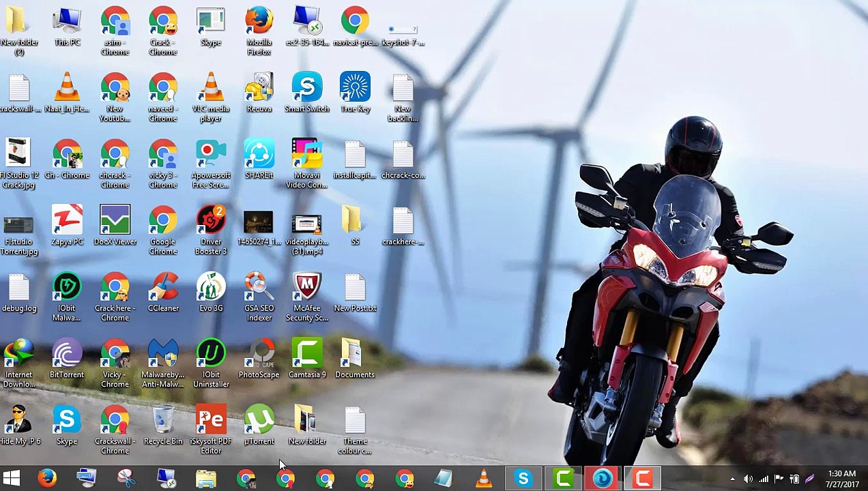Image resolution: width=868 pixels, height=491 pixels.
Task: Select the Camtasia 9 desktop icon
Action: tap(307, 358)
